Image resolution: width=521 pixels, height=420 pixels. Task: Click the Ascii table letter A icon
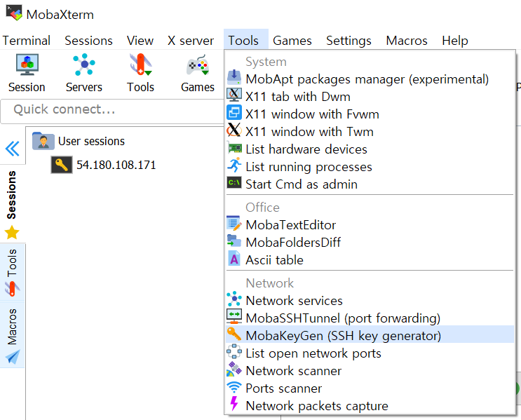[234, 258]
